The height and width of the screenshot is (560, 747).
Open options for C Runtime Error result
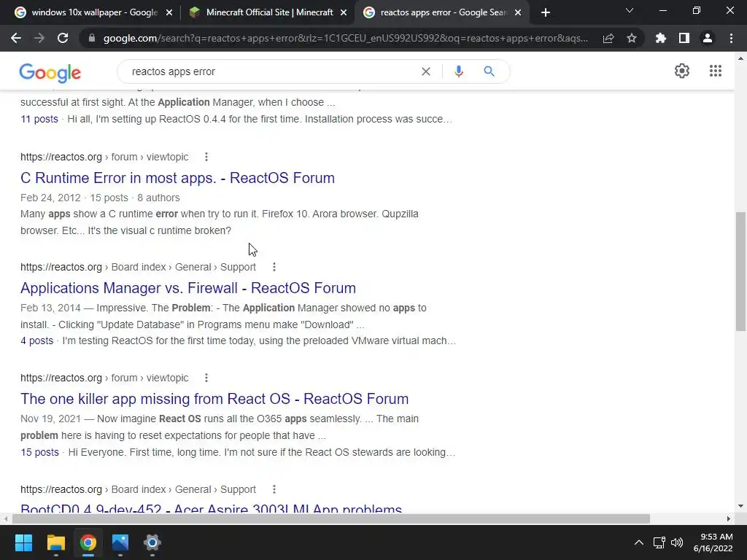[206, 157]
